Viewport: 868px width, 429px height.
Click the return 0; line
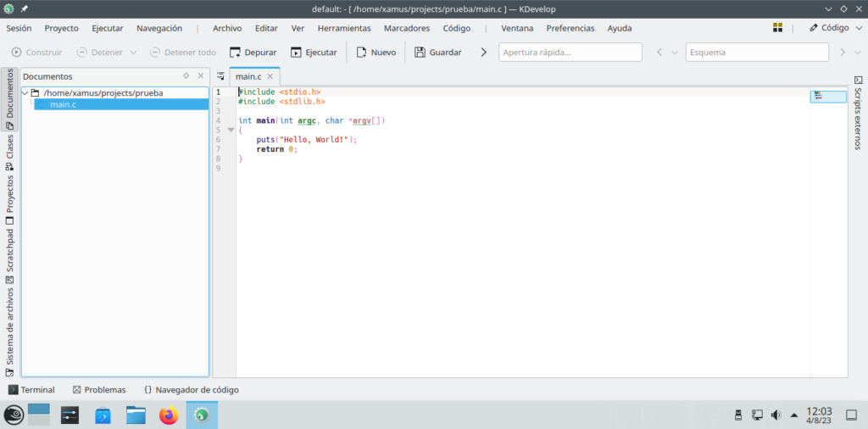pyautogui.click(x=277, y=149)
